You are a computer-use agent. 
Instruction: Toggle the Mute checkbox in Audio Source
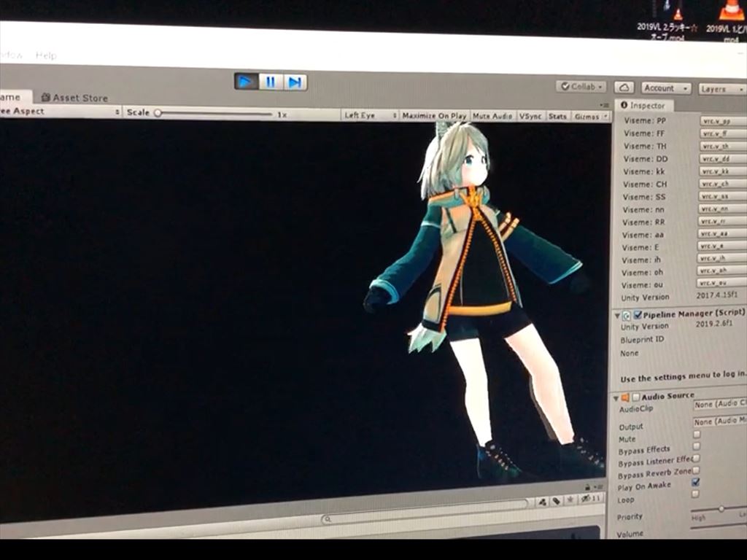click(x=697, y=435)
